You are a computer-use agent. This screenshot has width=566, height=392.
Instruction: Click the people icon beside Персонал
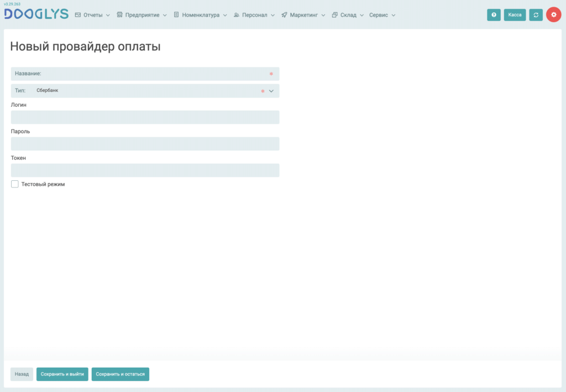pyautogui.click(x=237, y=15)
